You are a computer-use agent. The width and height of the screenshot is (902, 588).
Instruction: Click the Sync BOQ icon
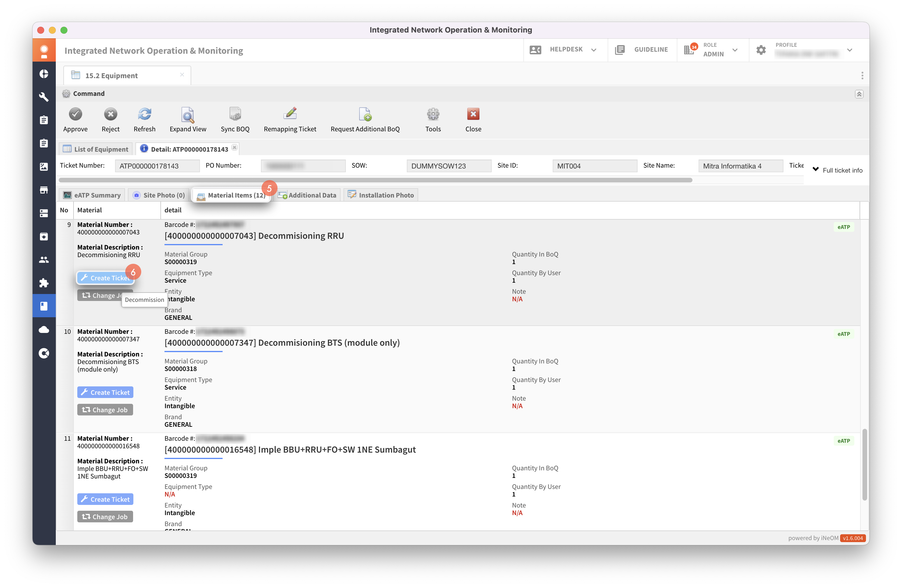(235, 114)
